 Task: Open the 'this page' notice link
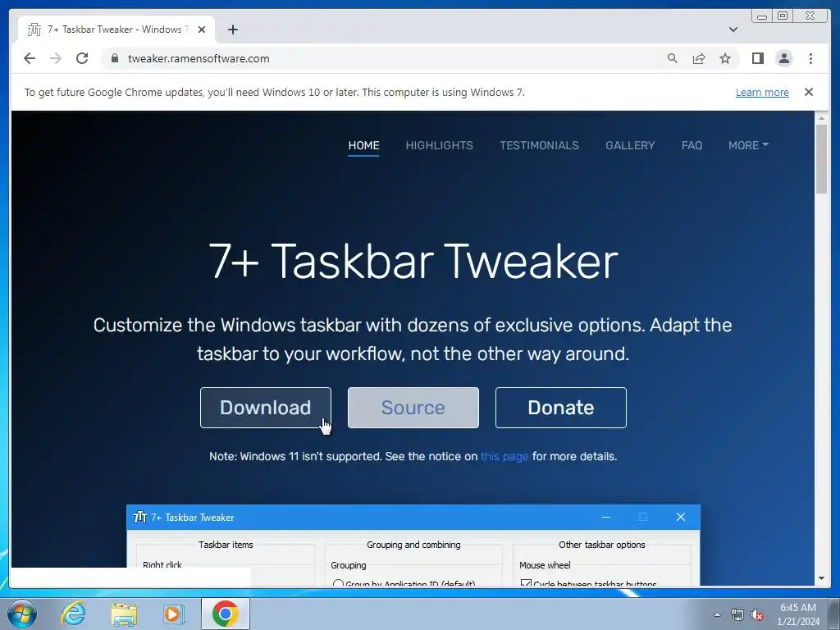point(504,456)
